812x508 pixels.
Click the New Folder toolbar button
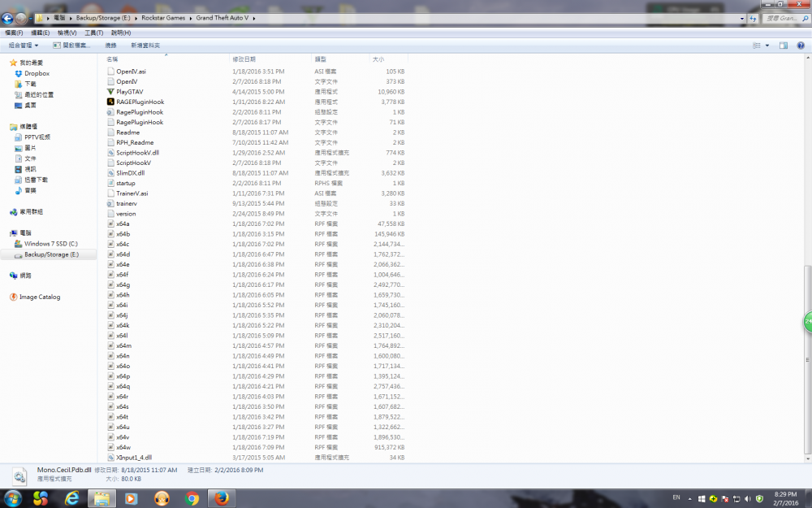click(x=145, y=46)
